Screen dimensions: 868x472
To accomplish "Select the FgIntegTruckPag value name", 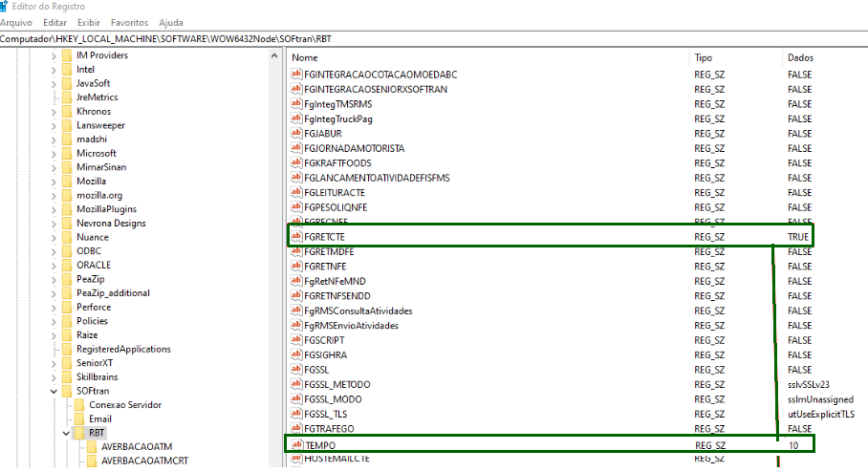I will point(338,119).
